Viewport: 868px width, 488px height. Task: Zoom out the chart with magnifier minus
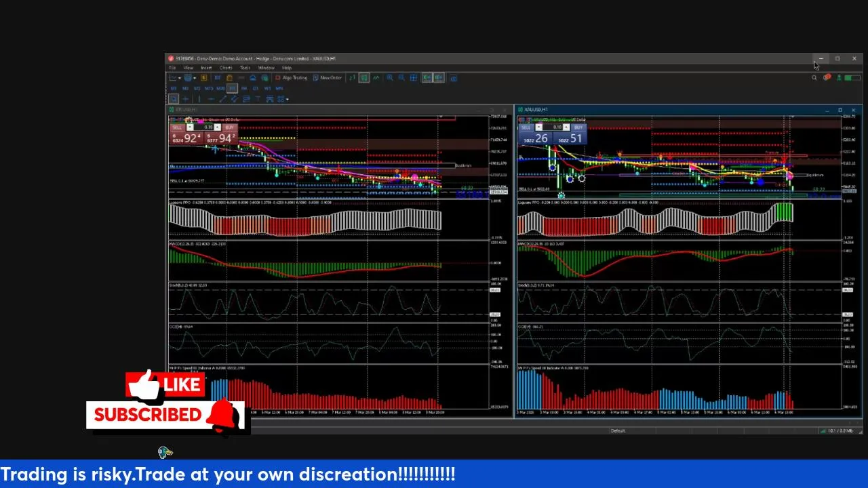point(401,78)
